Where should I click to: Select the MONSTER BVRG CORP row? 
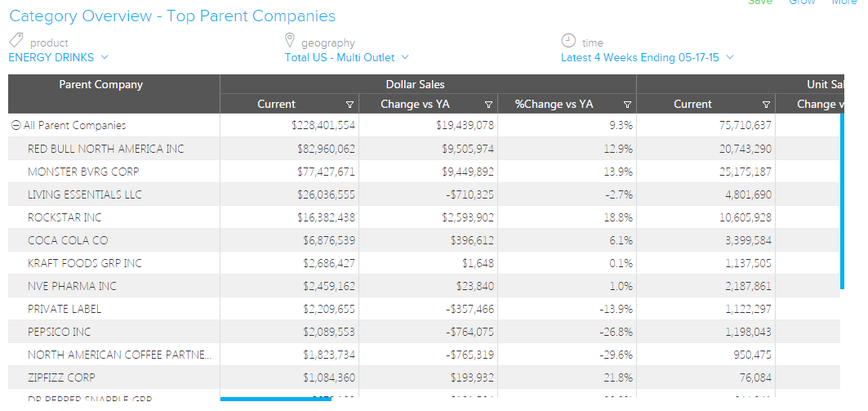(424, 172)
